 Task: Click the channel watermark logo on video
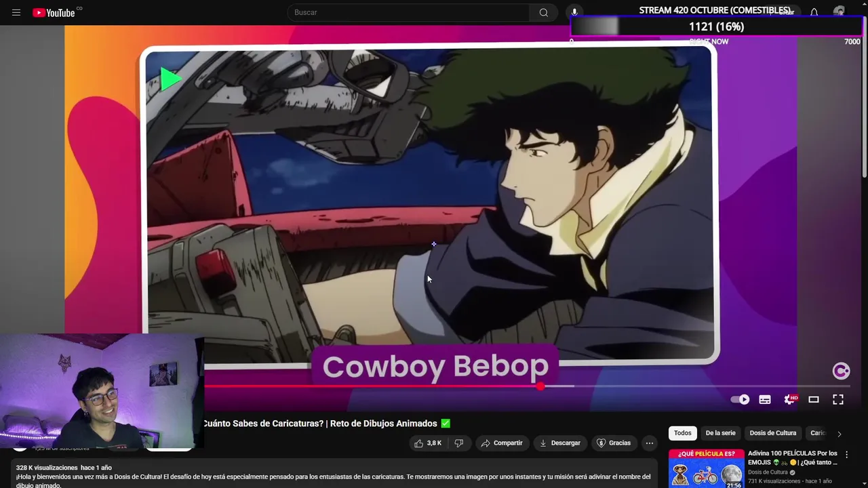click(841, 371)
